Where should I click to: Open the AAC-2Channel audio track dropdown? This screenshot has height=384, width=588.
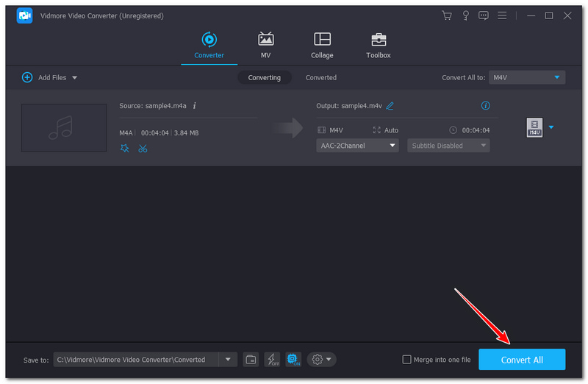click(357, 146)
